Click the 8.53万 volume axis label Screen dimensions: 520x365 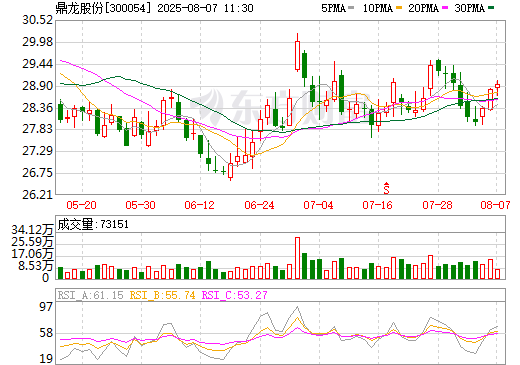click(36, 266)
